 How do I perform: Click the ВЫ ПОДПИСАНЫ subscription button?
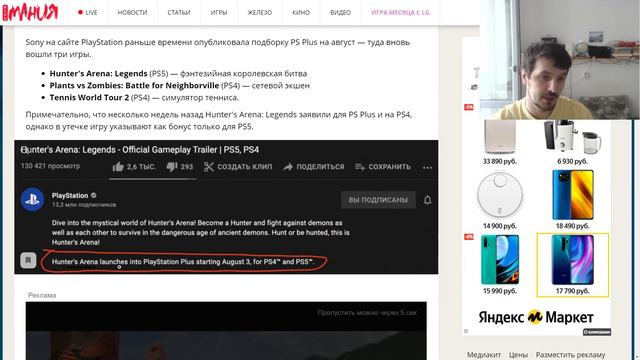click(x=378, y=200)
